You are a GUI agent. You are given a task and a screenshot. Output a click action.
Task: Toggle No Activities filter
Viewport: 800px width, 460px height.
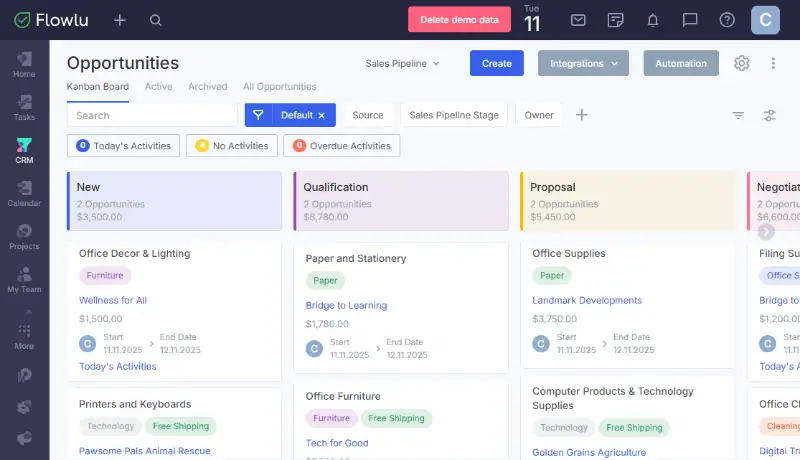(232, 145)
